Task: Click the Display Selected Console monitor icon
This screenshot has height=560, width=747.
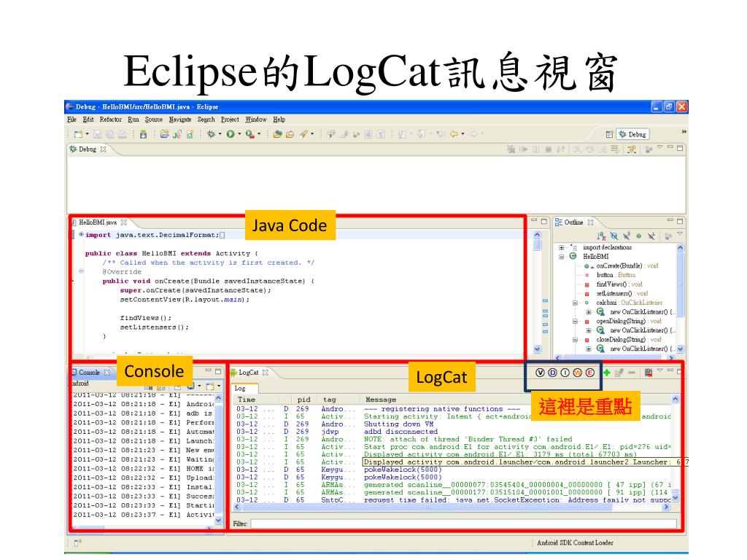Action: coord(190,386)
